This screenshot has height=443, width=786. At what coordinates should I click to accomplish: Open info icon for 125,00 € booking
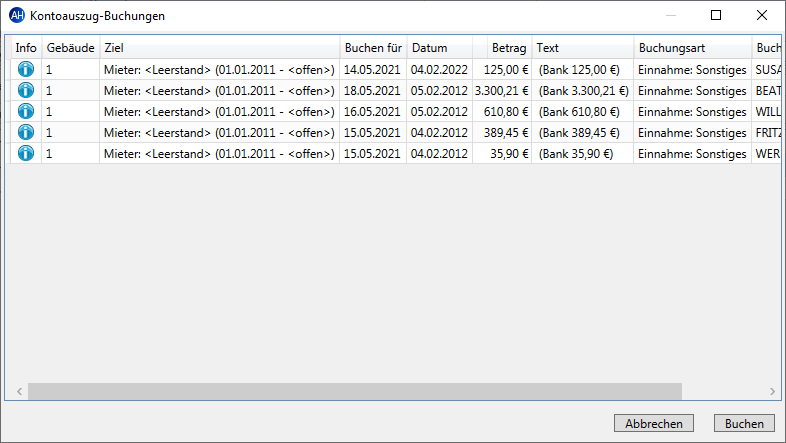coord(26,69)
